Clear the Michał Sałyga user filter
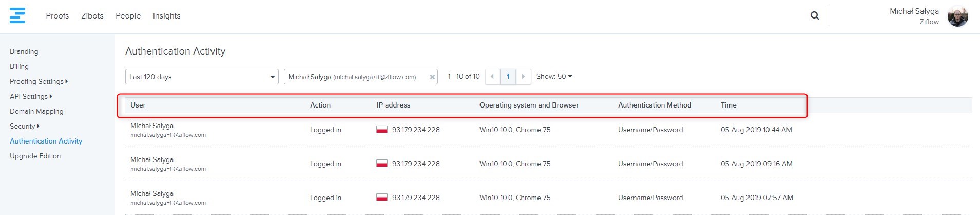The image size is (980, 215). click(x=432, y=77)
